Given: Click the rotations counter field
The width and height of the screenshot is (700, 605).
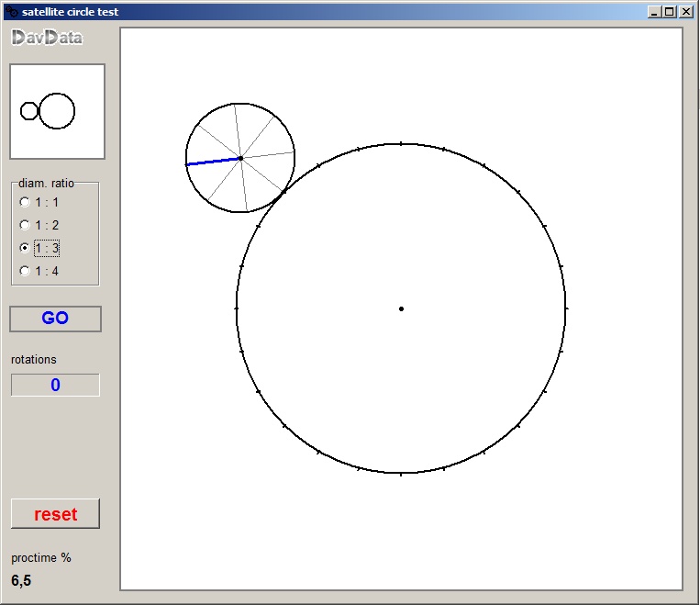Looking at the screenshot, I should (x=55, y=386).
